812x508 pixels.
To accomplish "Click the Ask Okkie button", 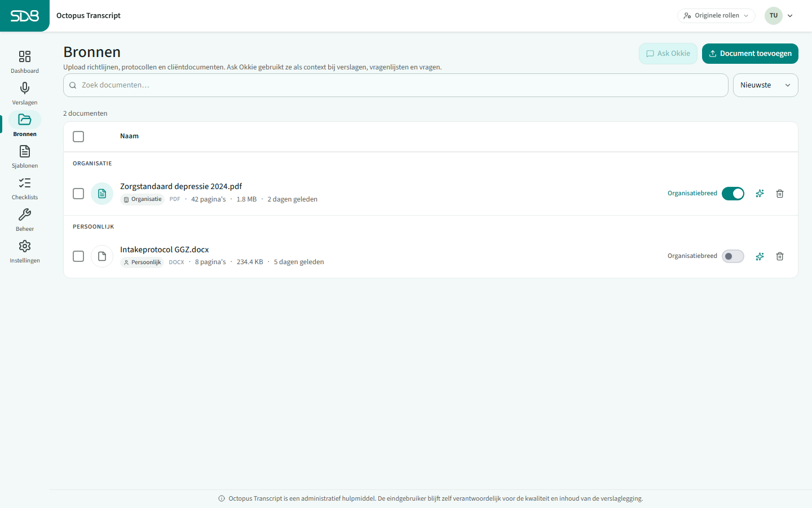I will click(x=668, y=54).
